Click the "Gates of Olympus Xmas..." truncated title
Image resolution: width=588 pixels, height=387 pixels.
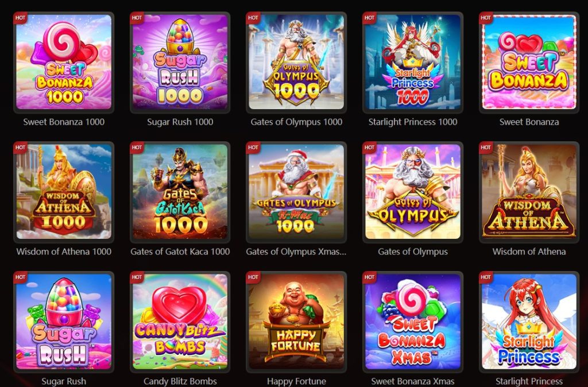point(296,251)
